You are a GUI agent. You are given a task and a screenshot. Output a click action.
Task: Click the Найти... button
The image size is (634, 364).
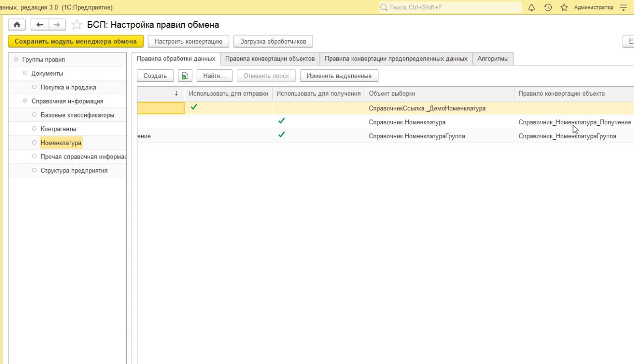pyautogui.click(x=214, y=76)
